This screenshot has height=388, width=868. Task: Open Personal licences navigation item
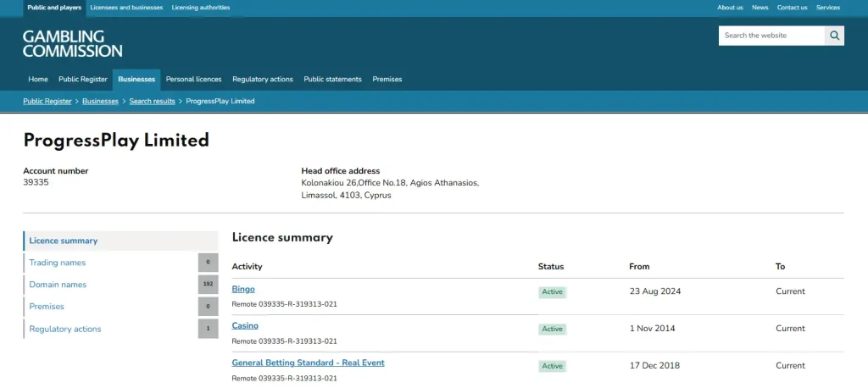[194, 79]
